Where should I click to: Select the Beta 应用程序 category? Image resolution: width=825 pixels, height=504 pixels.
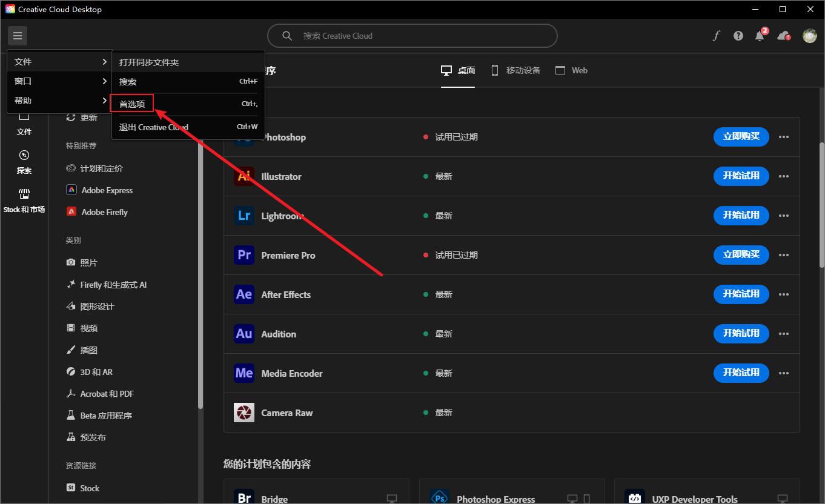(x=99, y=416)
